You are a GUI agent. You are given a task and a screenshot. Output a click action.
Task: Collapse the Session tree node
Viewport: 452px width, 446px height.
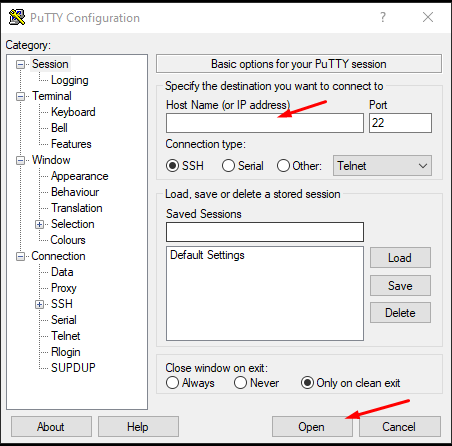21,64
